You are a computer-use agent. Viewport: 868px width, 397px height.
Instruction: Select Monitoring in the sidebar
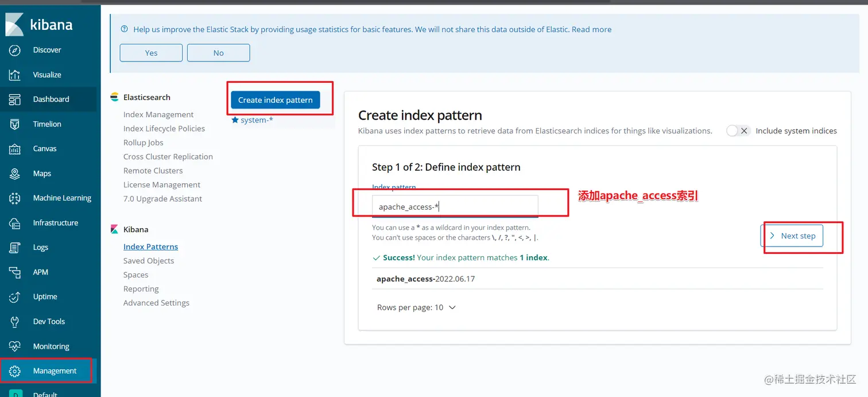(51, 346)
